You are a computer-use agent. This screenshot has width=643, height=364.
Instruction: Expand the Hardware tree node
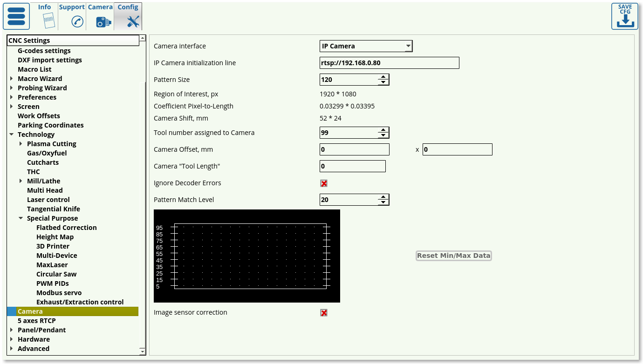(x=12, y=339)
